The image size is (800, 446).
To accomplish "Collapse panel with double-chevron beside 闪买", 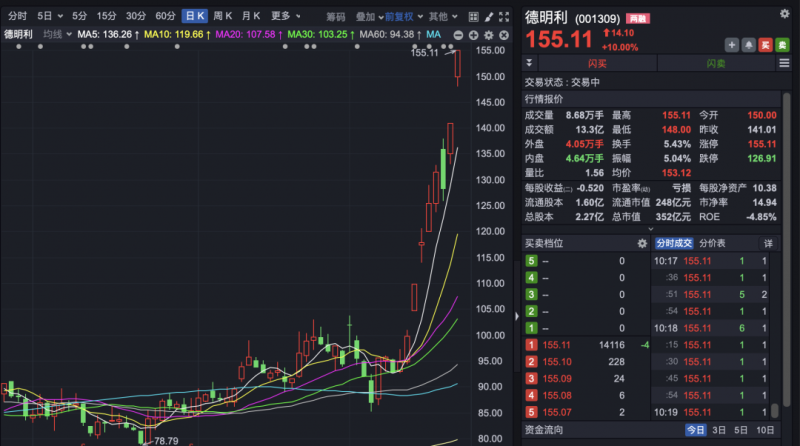I will [x=529, y=64].
